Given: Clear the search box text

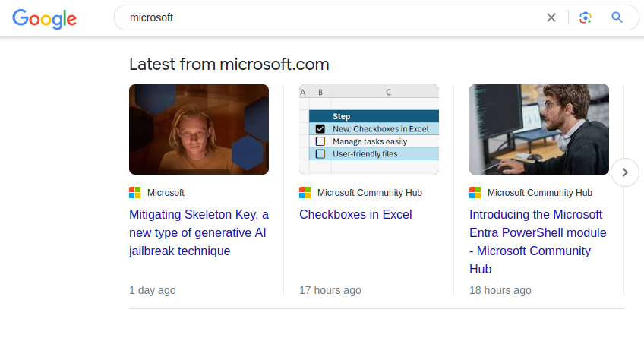Looking at the screenshot, I should point(551,17).
